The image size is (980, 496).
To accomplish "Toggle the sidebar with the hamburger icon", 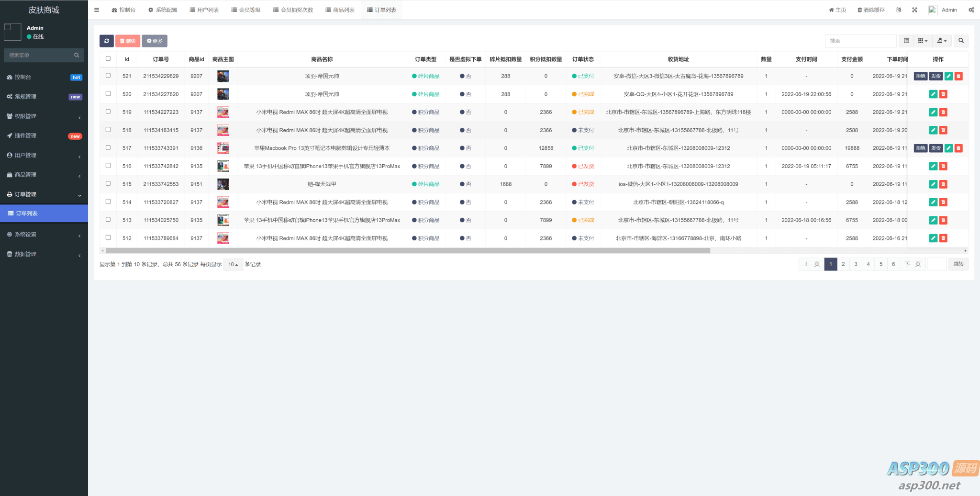I will 97,10.
